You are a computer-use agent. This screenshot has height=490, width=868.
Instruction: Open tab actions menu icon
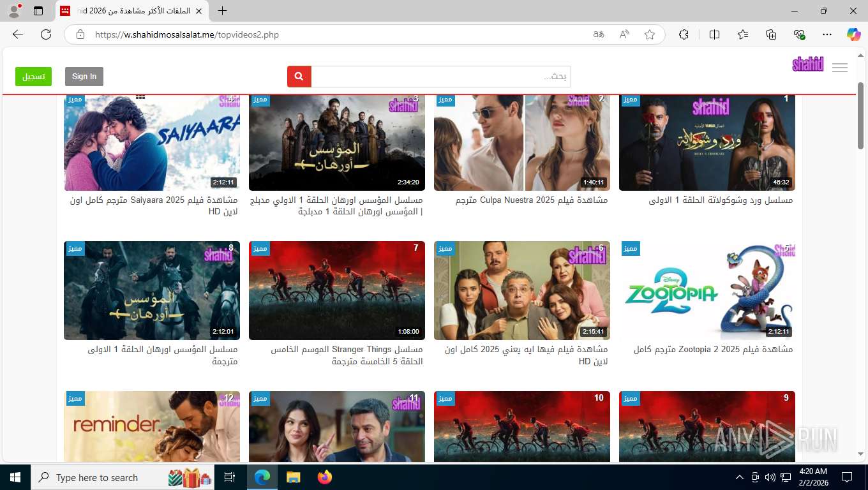click(x=38, y=11)
